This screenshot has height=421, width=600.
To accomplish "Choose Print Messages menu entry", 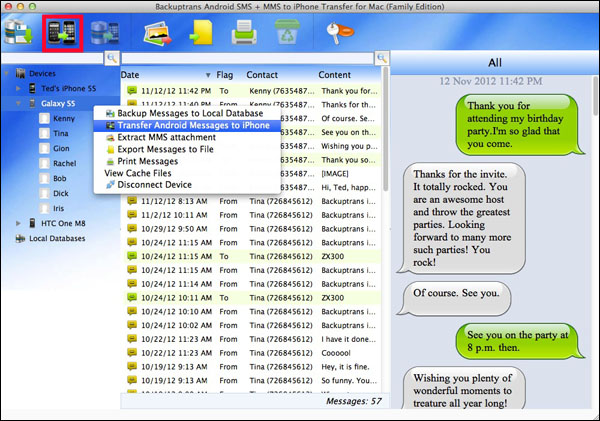I will 188,161.
